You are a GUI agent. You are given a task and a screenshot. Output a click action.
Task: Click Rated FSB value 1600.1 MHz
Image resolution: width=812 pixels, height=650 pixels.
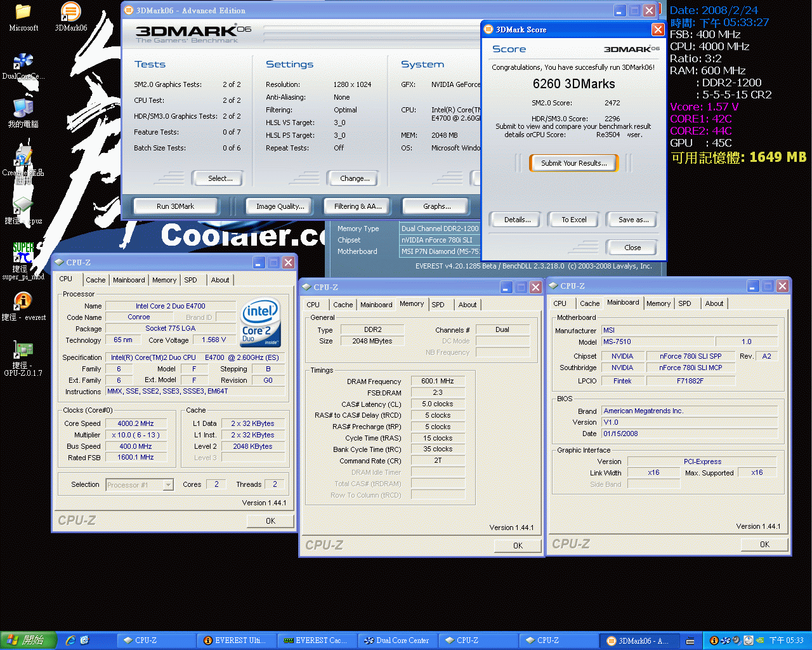pos(136,457)
